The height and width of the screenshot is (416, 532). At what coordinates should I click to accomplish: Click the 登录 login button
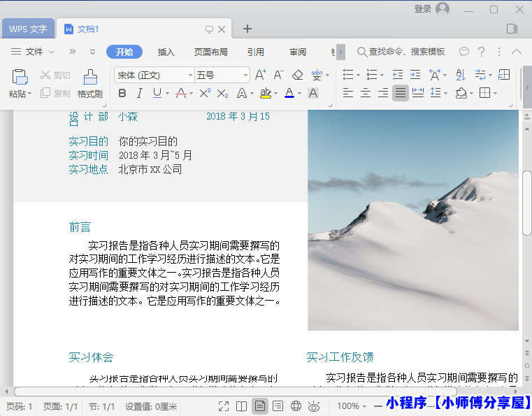[x=423, y=9]
